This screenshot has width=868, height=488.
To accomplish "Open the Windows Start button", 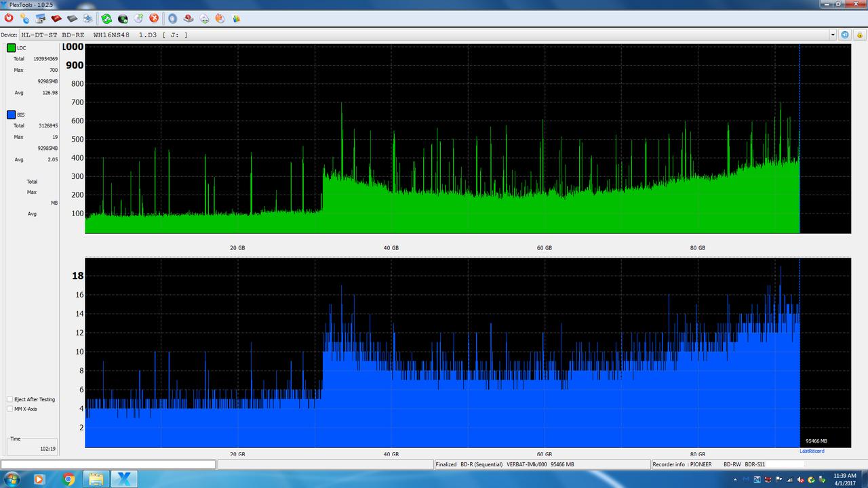I will point(12,479).
